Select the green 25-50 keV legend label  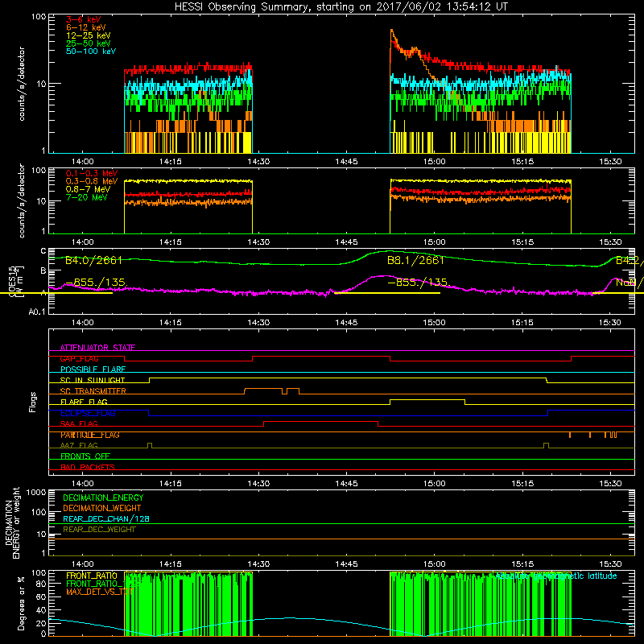[89, 43]
